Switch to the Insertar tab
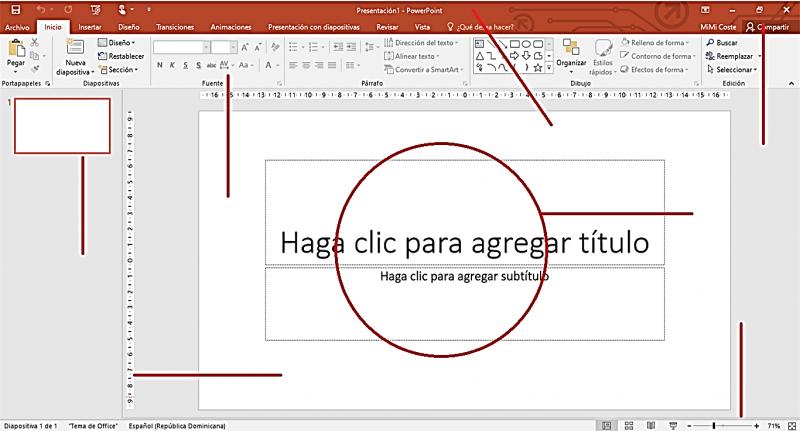Screen dimensions: 800x431 90,27
